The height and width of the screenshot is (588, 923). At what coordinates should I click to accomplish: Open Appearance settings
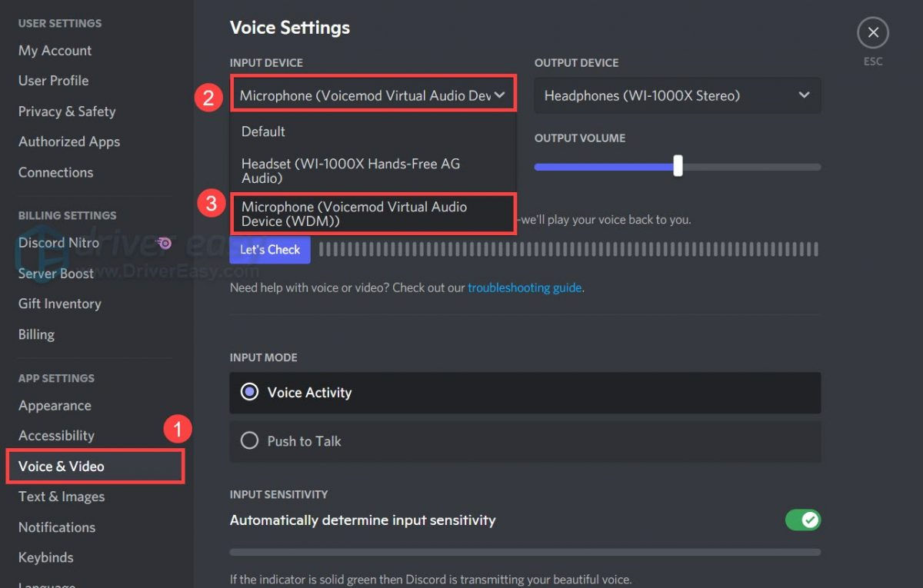click(x=55, y=406)
